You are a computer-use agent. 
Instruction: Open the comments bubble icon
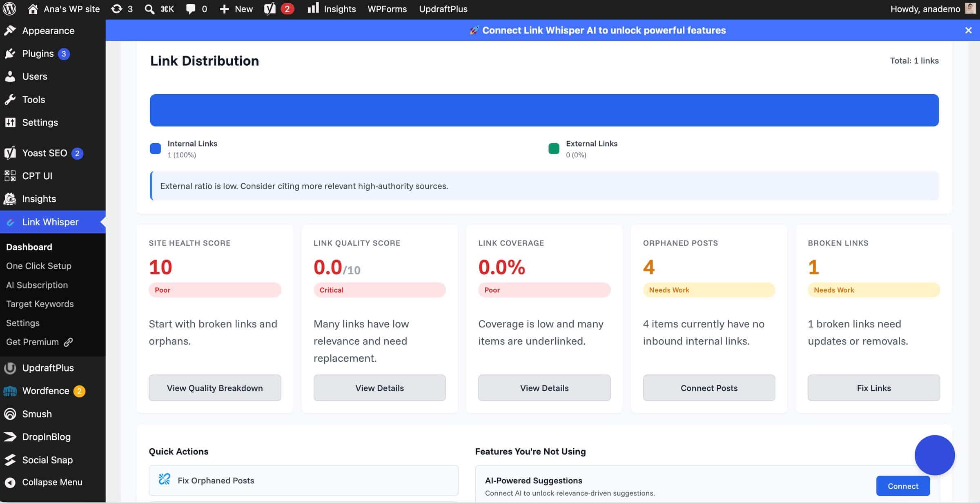(191, 9)
